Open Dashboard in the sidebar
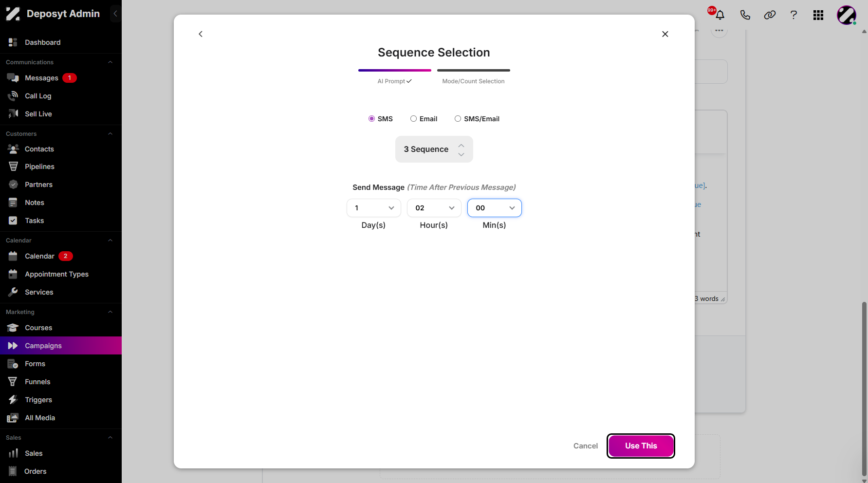This screenshot has width=868, height=483. tap(61, 42)
